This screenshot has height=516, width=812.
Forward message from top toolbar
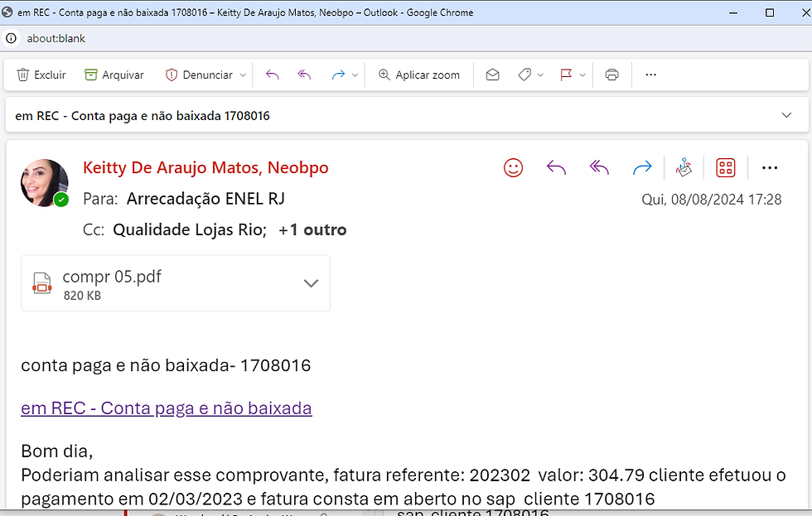338,75
